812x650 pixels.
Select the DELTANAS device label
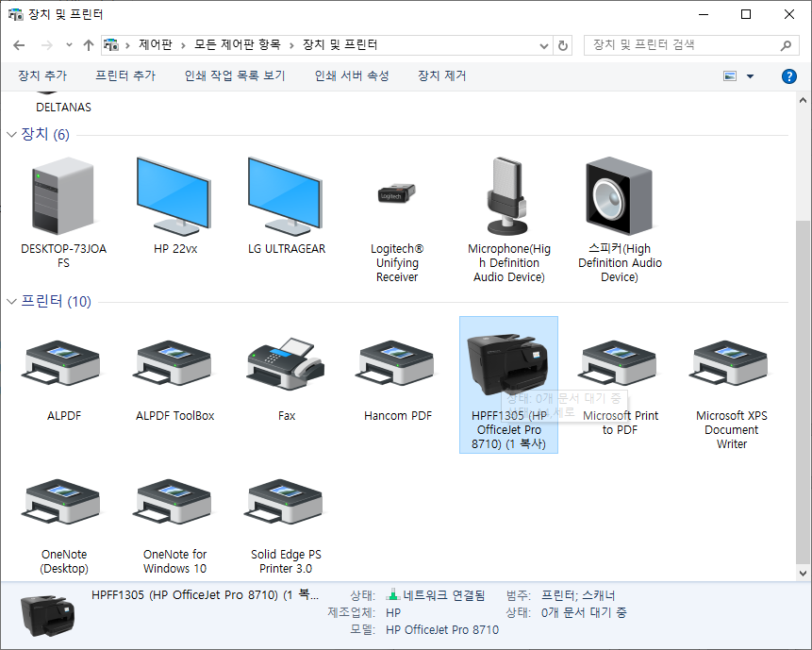pyautogui.click(x=63, y=108)
